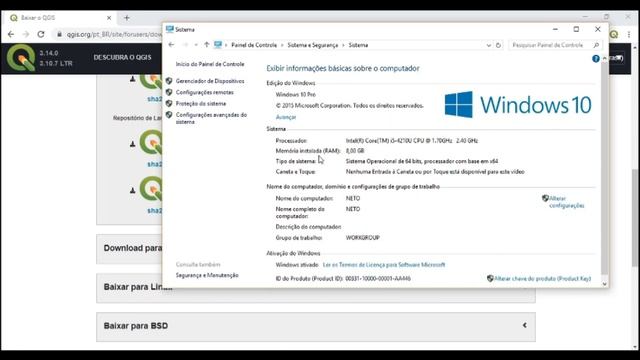Go back in the Sistema window

(171, 45)
